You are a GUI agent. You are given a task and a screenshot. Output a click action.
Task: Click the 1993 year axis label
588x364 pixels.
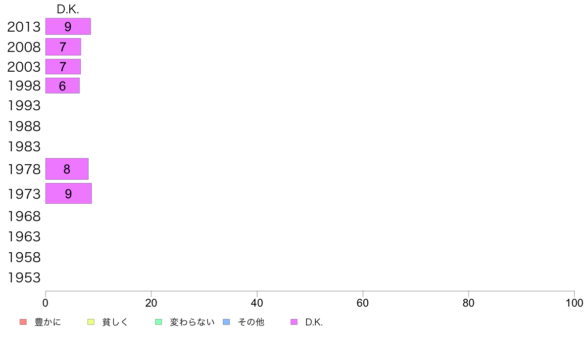(24, 106)
